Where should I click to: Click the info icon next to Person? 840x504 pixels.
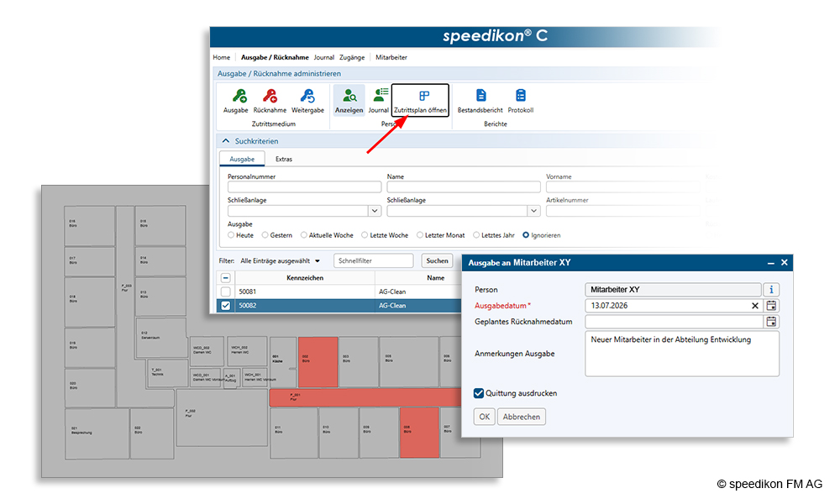pyautogui.click(x=771, y=290)
